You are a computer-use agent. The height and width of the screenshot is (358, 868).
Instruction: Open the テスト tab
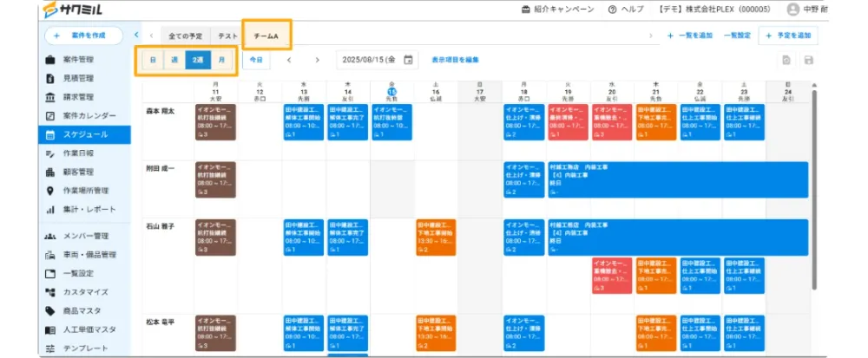pyautogui.click(x=227, y=36)
